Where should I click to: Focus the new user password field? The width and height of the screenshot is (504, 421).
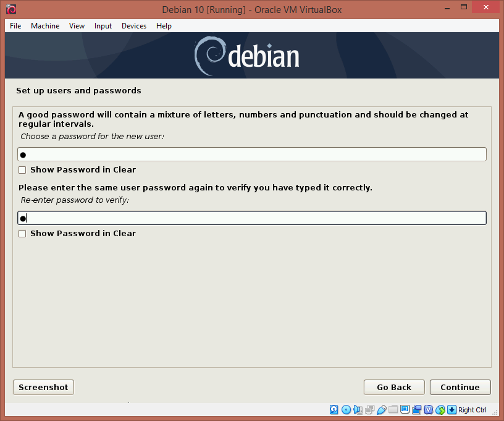click(252, 155)
